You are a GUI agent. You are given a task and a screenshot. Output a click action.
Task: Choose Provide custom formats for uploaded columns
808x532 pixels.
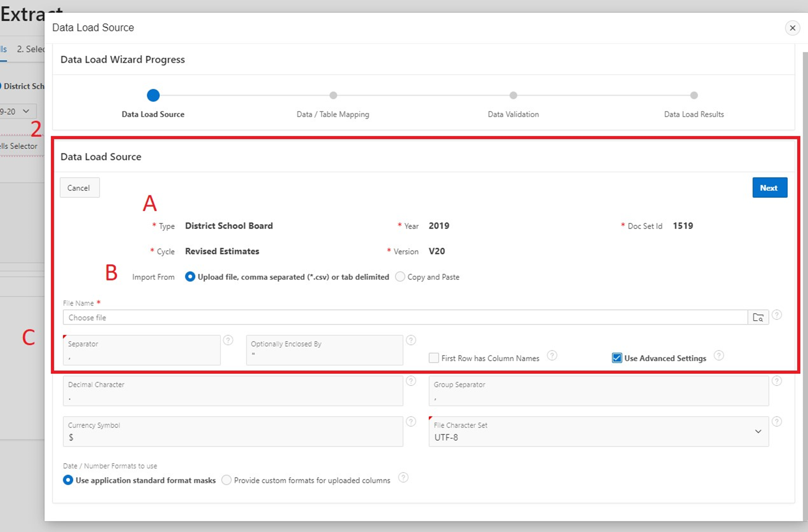pos(226,480)
